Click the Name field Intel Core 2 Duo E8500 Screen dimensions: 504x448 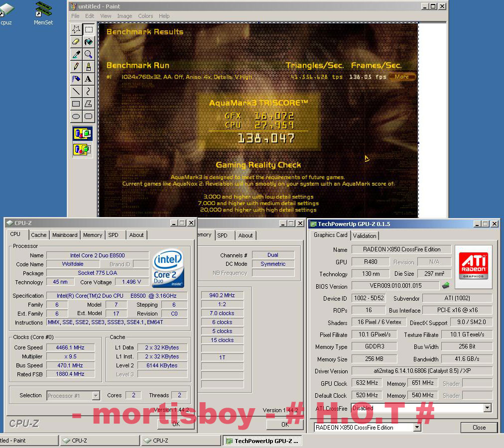(x=98, y=255)
